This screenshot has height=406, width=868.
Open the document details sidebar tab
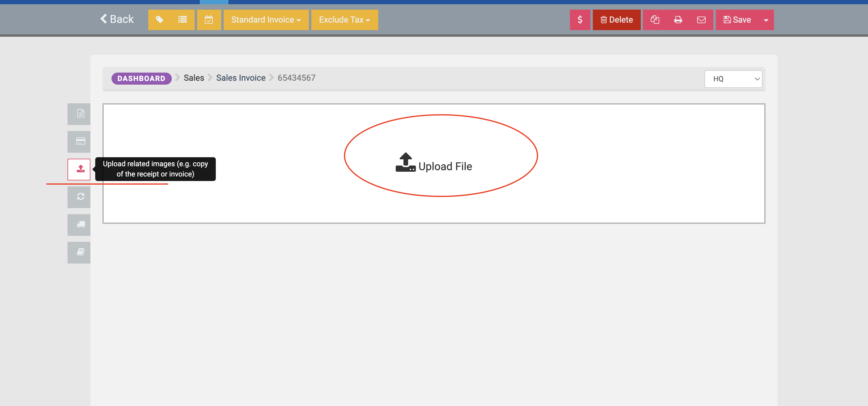[79, 114]
